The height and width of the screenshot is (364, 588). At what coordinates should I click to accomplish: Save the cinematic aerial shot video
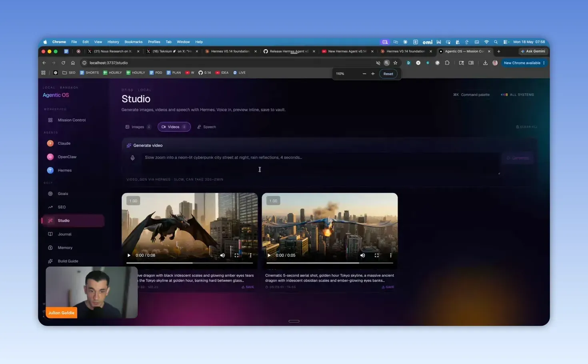tap(388, 287)
